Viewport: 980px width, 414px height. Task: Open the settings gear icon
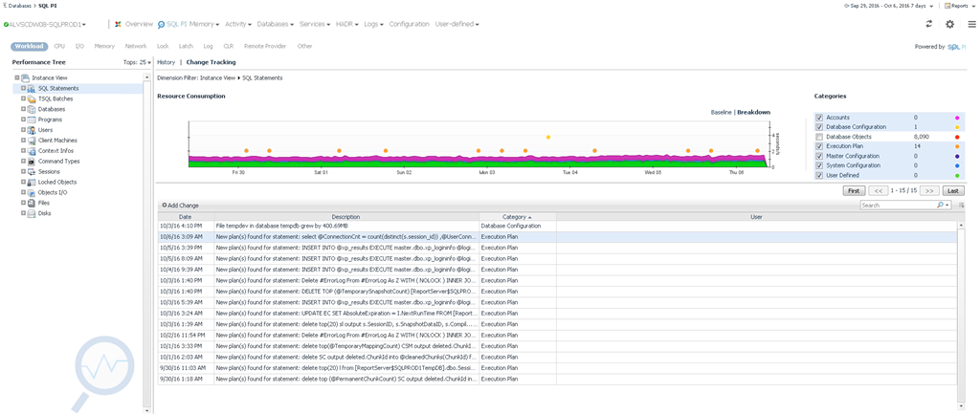(x=950, y=24)
